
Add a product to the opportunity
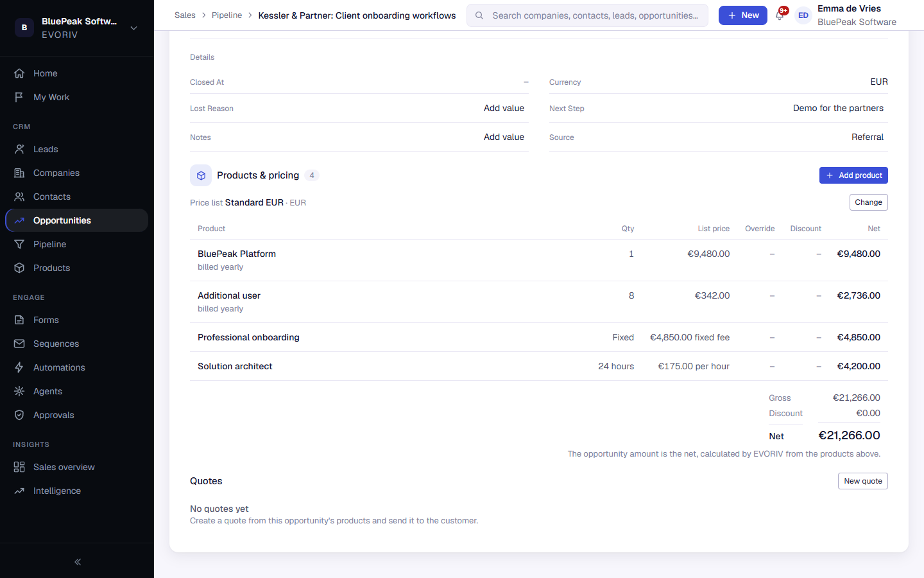tap(853, 175)
